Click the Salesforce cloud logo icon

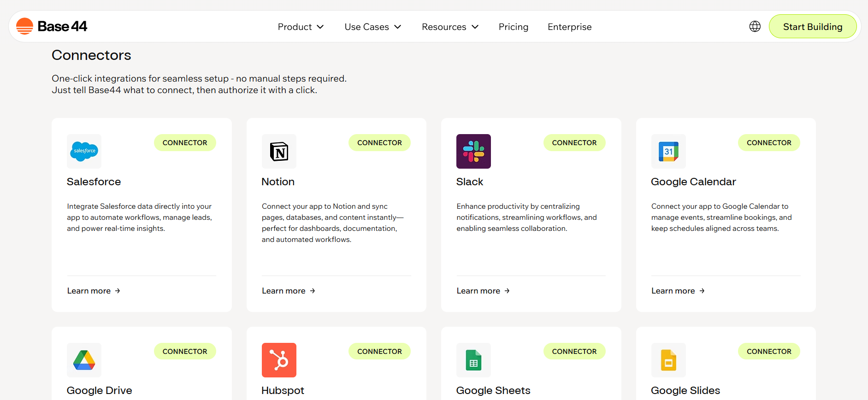[x=84, y=151]
